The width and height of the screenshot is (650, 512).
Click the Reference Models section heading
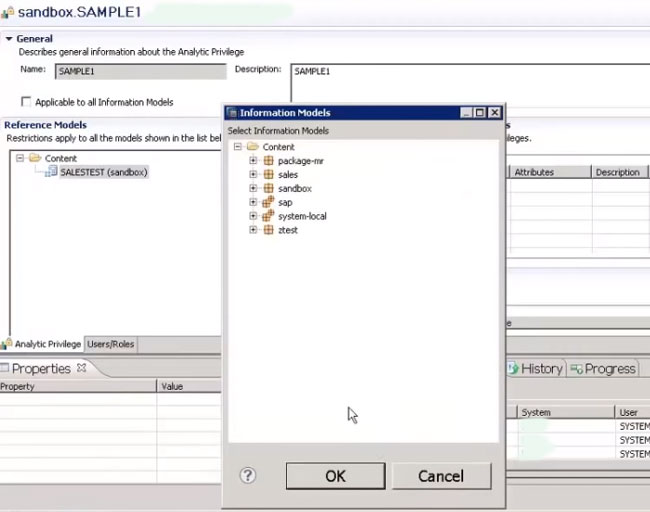pyautogui.click(x=45, y=125)
